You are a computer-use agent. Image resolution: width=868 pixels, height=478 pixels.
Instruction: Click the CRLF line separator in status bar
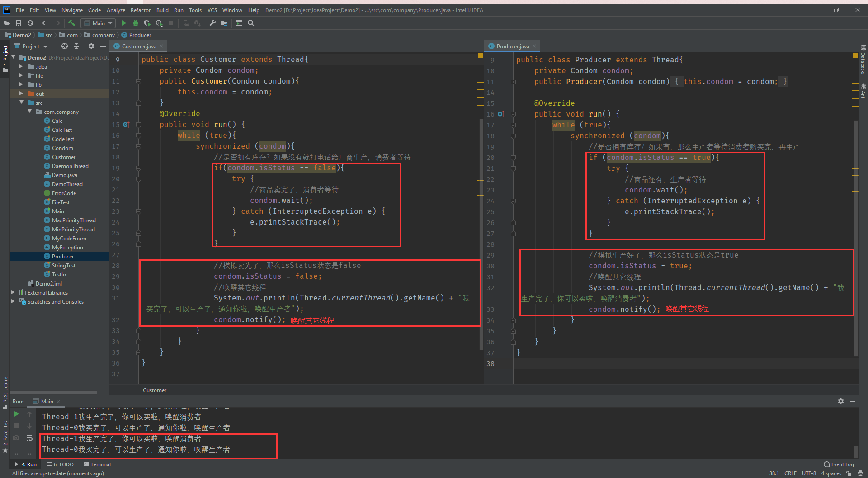[x=790, y=473]
